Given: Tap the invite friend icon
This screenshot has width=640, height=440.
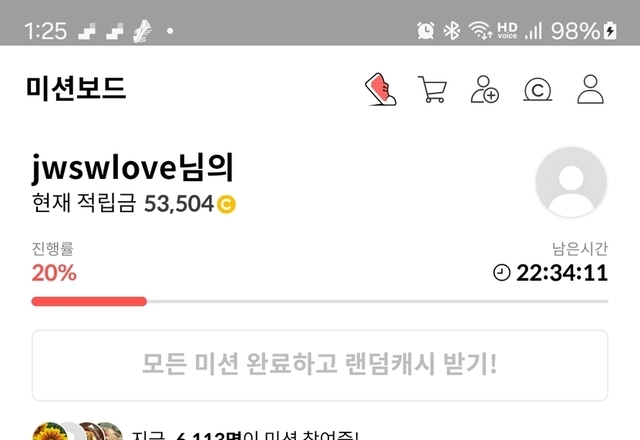Looking at the screenshot, I should (484, 89).
